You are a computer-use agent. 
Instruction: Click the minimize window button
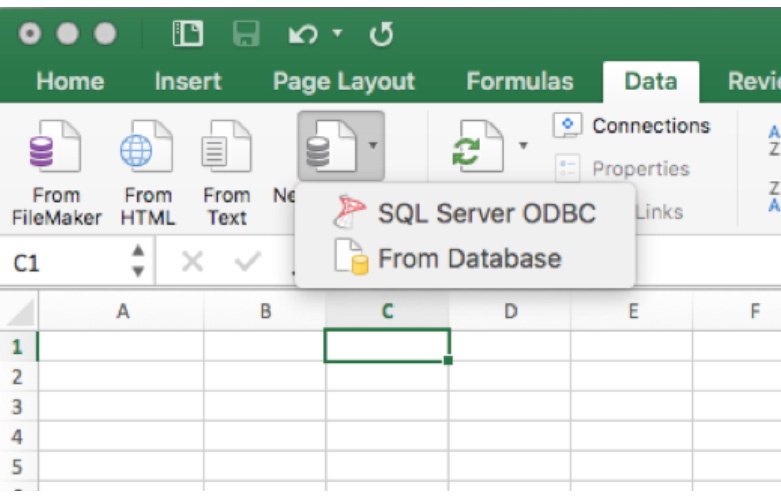pos(68,34)
